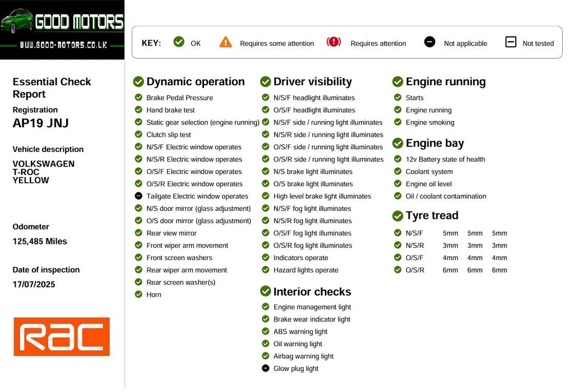Click the checkmark next to Brake Pedal Pressure

coord(138,98)
